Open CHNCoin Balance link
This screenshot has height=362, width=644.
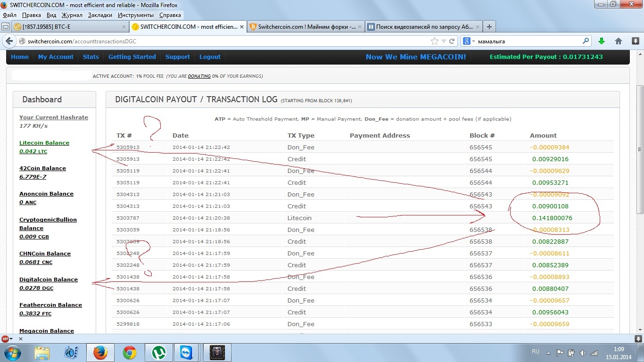click(45, 254)
